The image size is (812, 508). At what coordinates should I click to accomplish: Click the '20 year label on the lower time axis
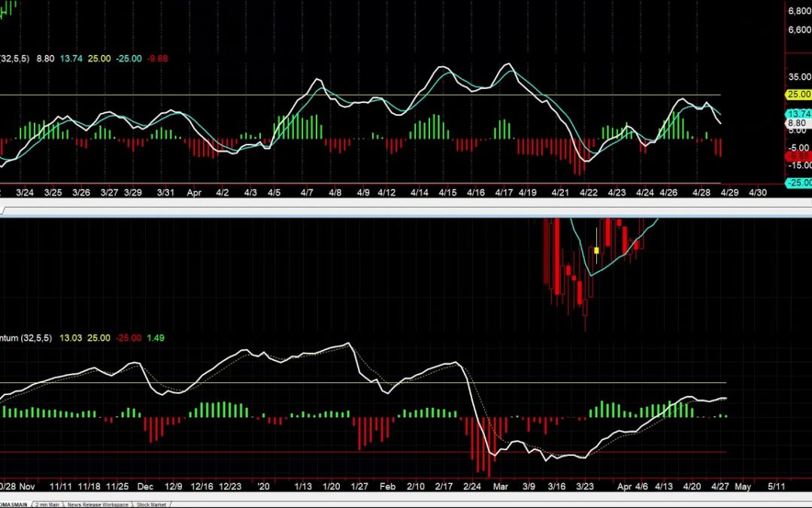(264, 487)
